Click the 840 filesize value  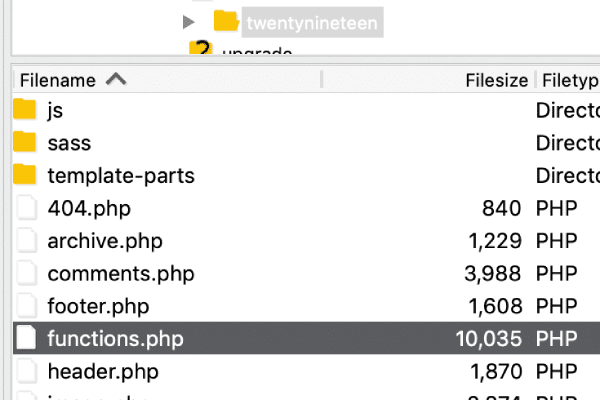(x=501, y=209)
